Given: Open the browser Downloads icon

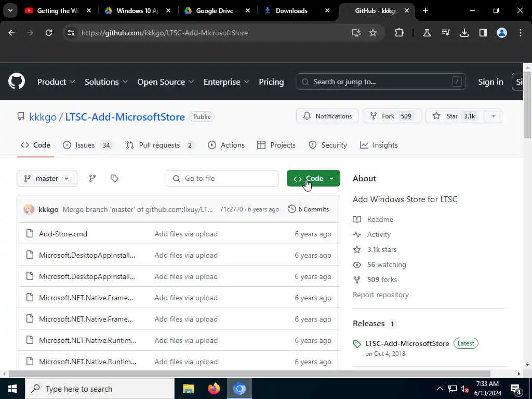Looking at the screenshot, I should (464, 33).
